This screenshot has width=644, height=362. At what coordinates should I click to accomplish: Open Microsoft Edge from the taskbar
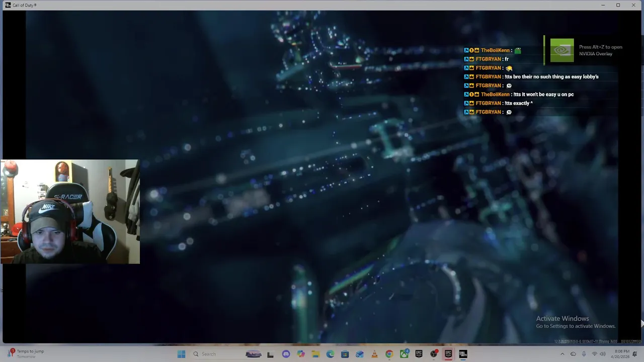pos(330,354)
